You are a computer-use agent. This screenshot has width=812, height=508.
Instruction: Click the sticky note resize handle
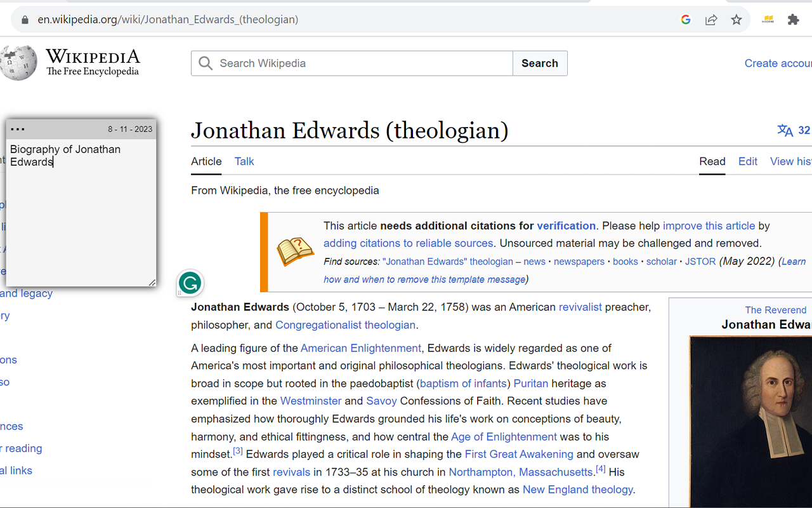(x=152, y=282)
